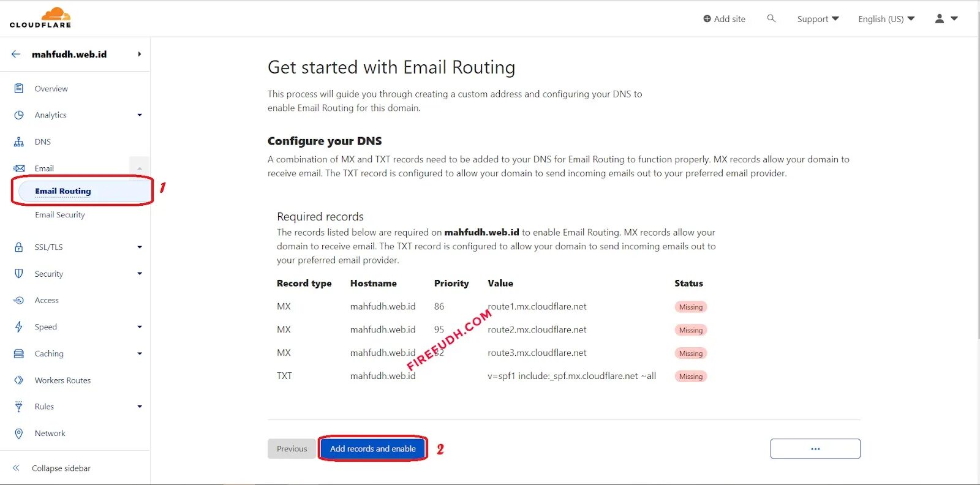Click the DNS network tree icon
This screenshot has height=485, width=980.
click(19, 141)
